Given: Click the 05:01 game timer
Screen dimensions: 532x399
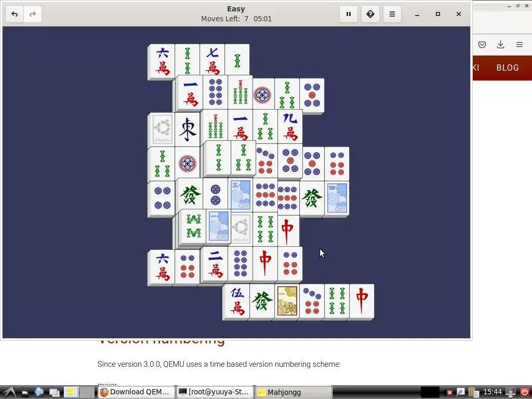Looking at the screenshot, I should tap(262, 19).
